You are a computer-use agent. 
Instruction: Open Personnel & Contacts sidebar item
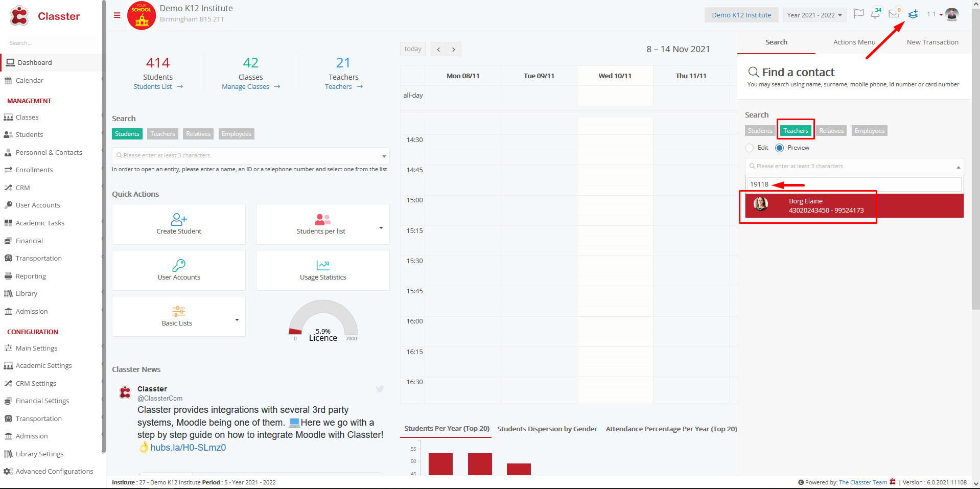click(49, 152)
